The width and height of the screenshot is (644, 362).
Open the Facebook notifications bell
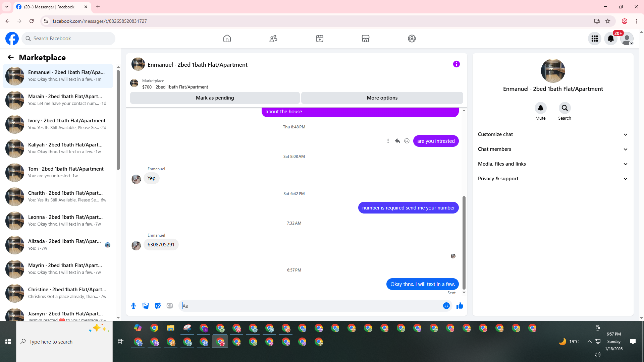coord(610,39)
